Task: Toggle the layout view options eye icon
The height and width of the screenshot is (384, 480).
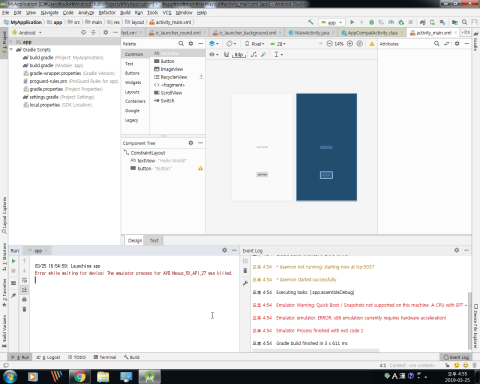Action: pos(213,54)
